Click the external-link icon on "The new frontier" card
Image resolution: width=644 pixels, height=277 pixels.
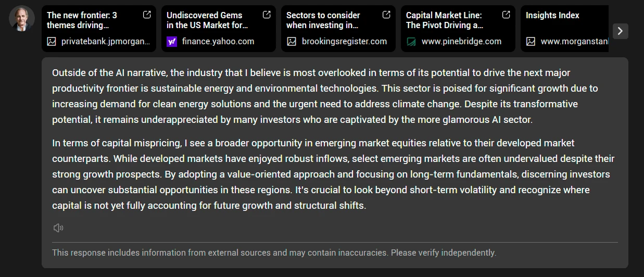tap(147, 15)
